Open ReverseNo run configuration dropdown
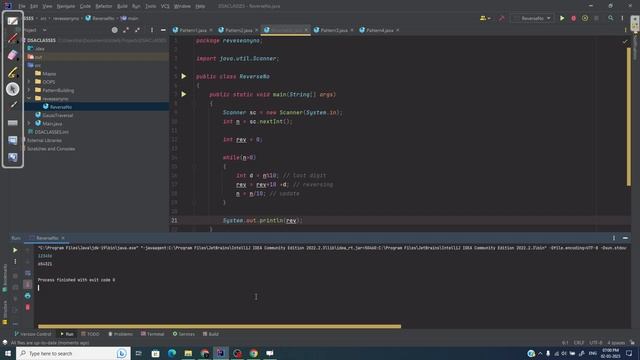Screen dimensions: 640x360 tap(533, 18)
